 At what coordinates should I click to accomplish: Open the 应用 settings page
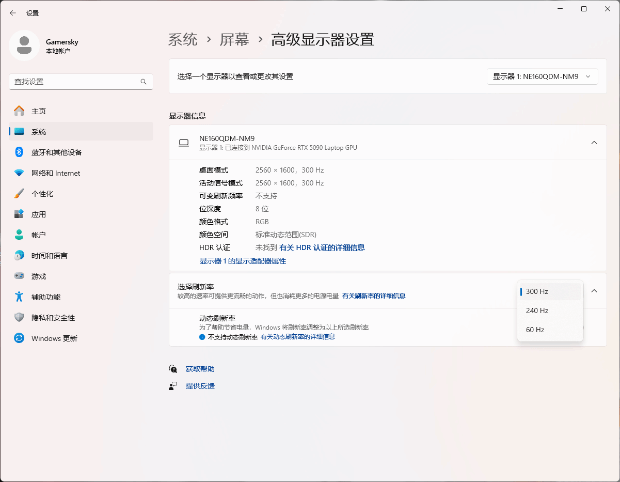click(81, 214)
